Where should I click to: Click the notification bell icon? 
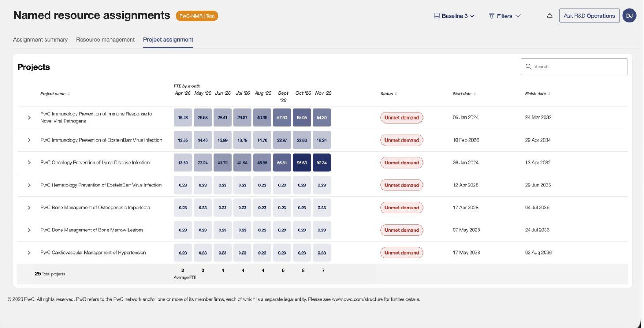550,16
